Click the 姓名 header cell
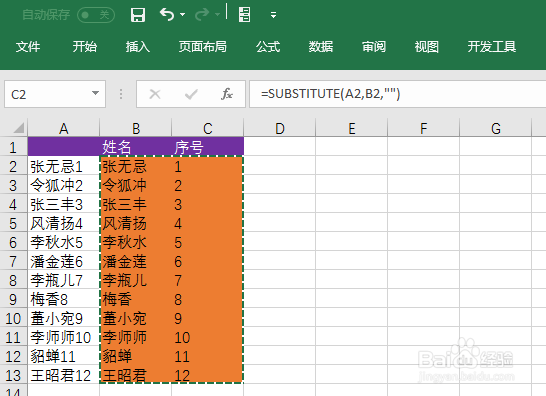 [135, 147]
